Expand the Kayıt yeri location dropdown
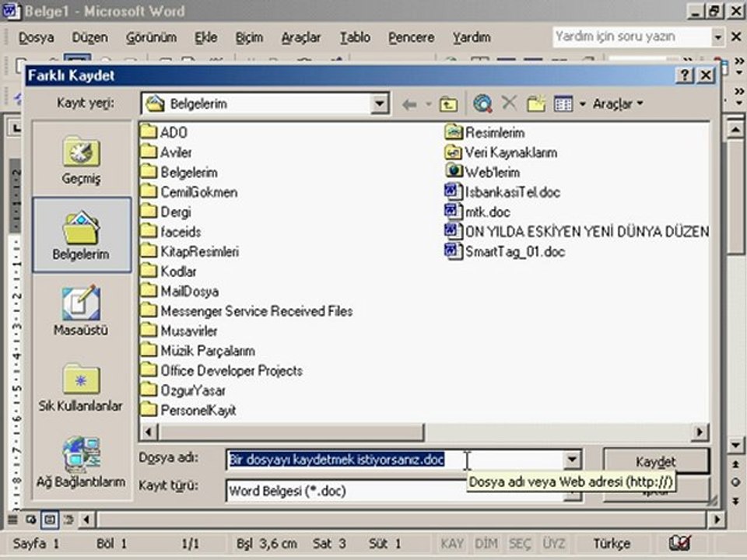Image resolution: width=747 pixels, height=560 pixels. [380, 103]
